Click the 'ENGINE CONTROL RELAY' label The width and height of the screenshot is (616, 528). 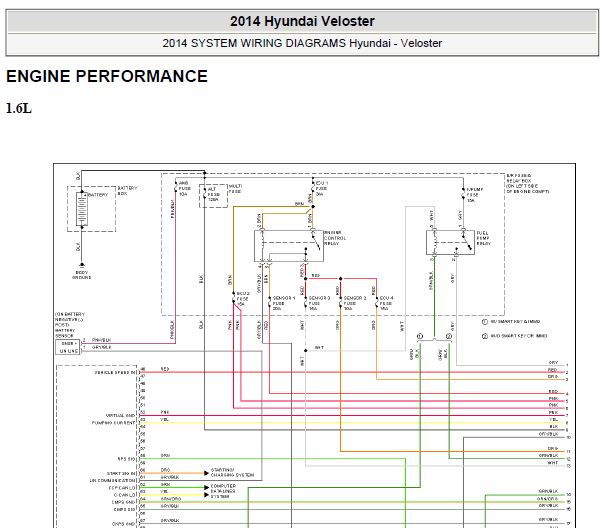click(x=335, y=238)
